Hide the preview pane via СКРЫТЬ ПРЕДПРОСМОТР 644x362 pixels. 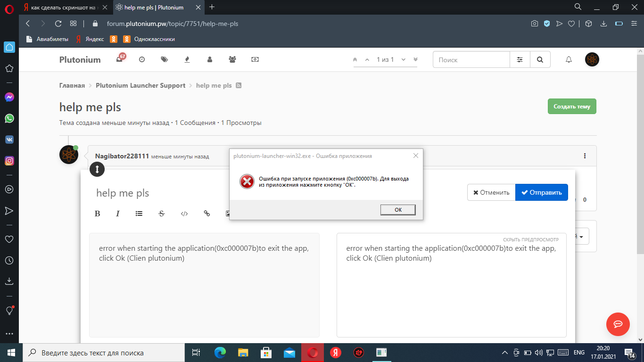tap(530, 239)
